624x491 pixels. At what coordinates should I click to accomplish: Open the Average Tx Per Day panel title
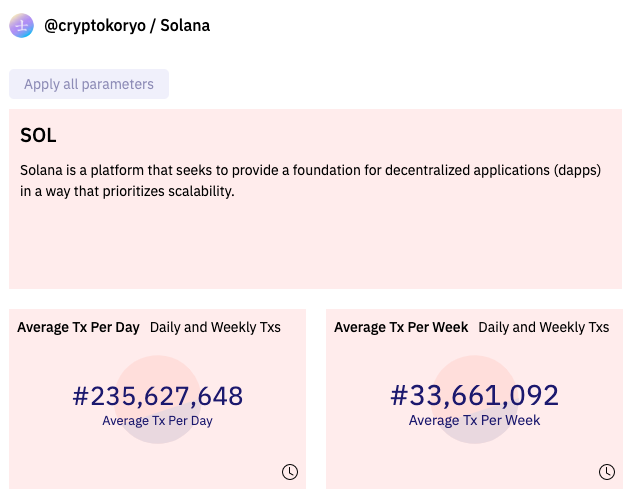pyautogui.click(x=78, y=327)
